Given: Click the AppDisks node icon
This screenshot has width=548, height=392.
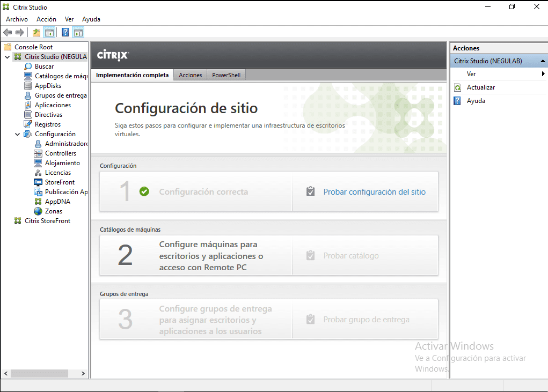Looking at the screenshot, I should click(29, 85).
